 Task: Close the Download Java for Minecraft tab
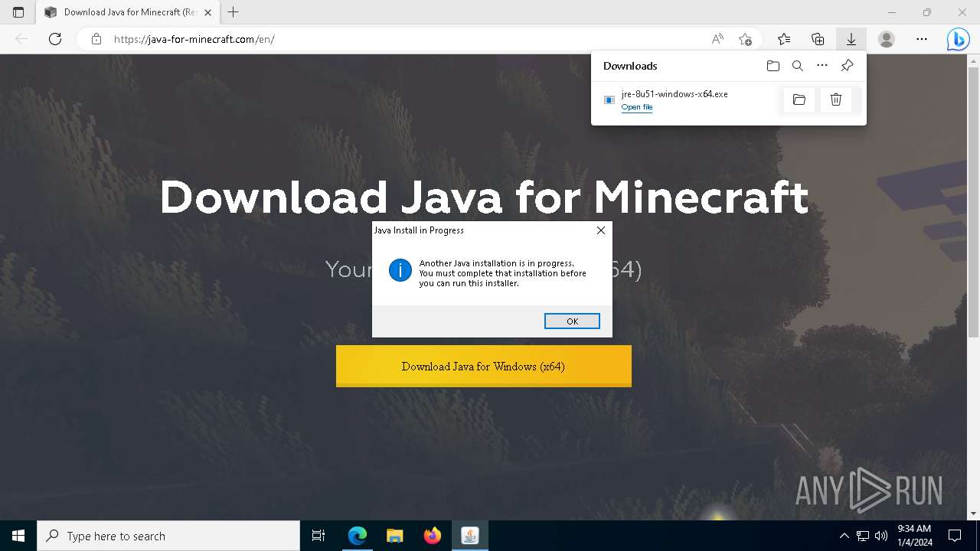point(207,12)
